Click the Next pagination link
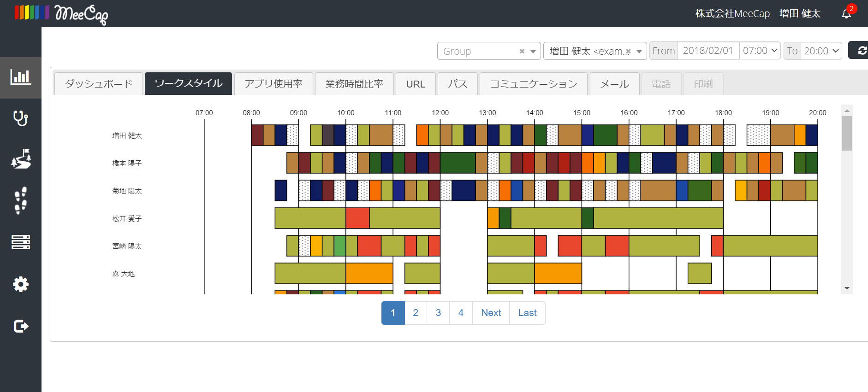Viewport: 868px width, 392px height. [x=491, y=313]
